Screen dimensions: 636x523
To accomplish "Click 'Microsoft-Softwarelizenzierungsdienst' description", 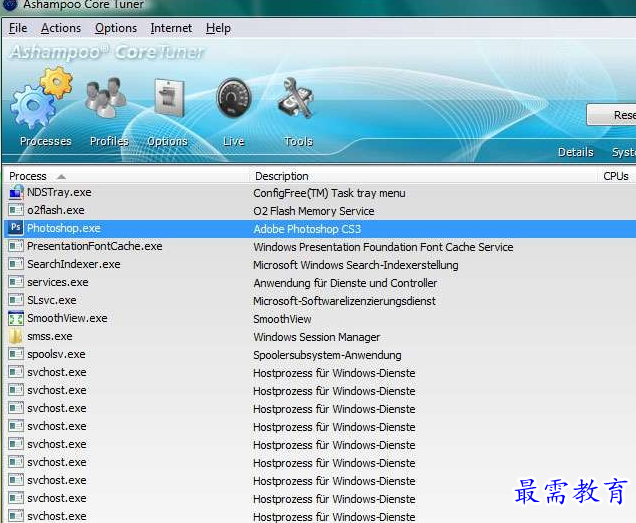I will tap(344, 301).
